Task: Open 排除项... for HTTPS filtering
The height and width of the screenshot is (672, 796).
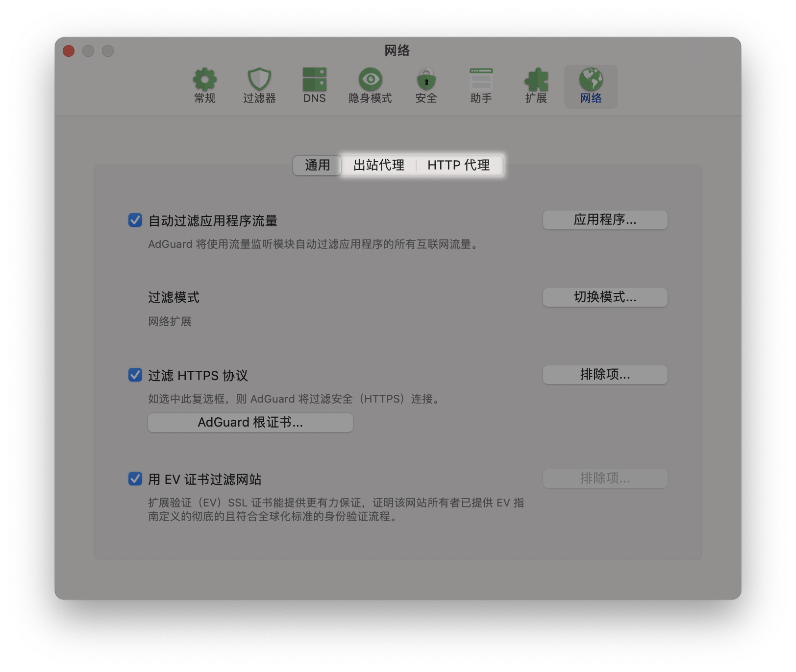Action: click(x=605, y=375)
